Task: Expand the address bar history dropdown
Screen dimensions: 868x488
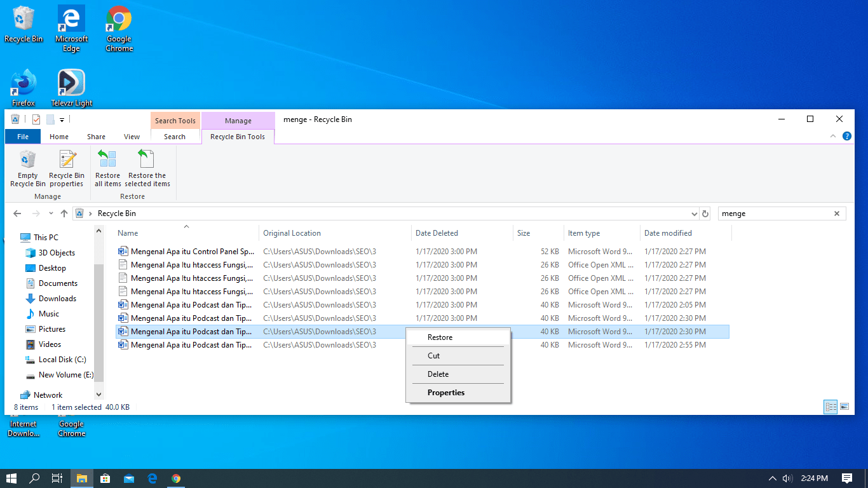Action: coord(694,214)
